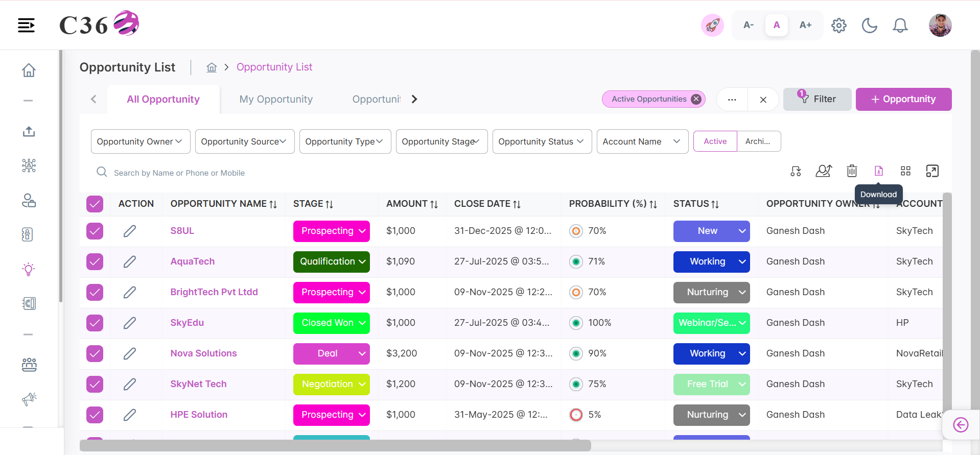Image resolution: width=980 pixels, height=455 pixels.
Task: Click the horizontal scrollbar under table
Action: (335, 445)
